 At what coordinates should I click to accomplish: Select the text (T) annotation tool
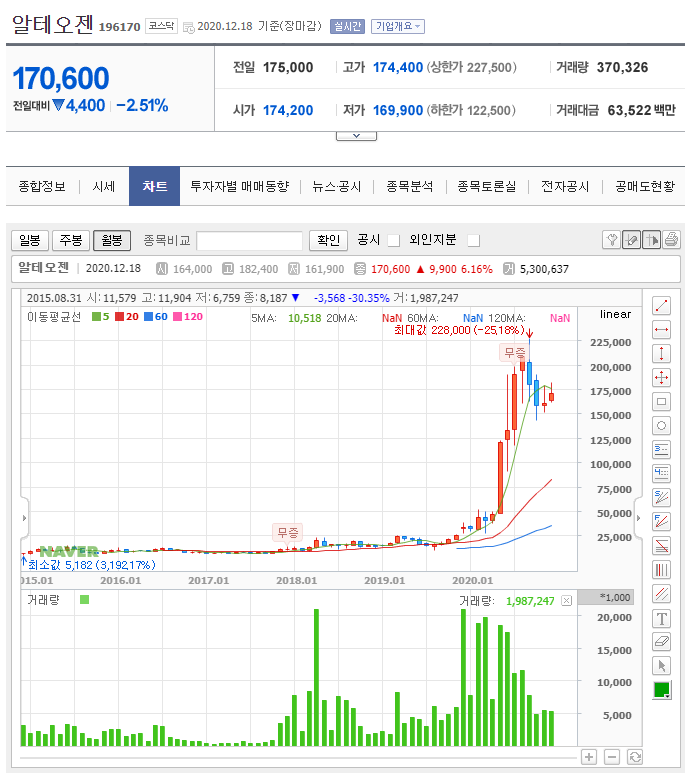(x=661, y=618)
